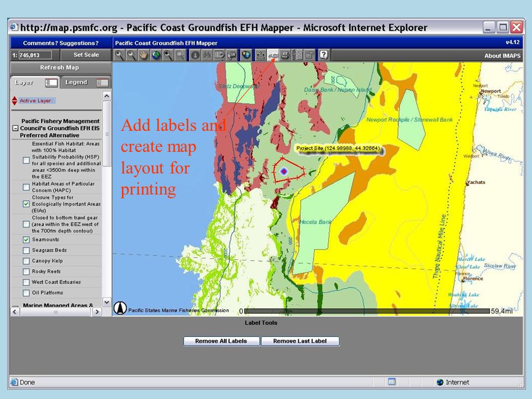532x399 pixels.
Task: Enable the Seagrass Beds layer
Action: click(x=26, y=250)
